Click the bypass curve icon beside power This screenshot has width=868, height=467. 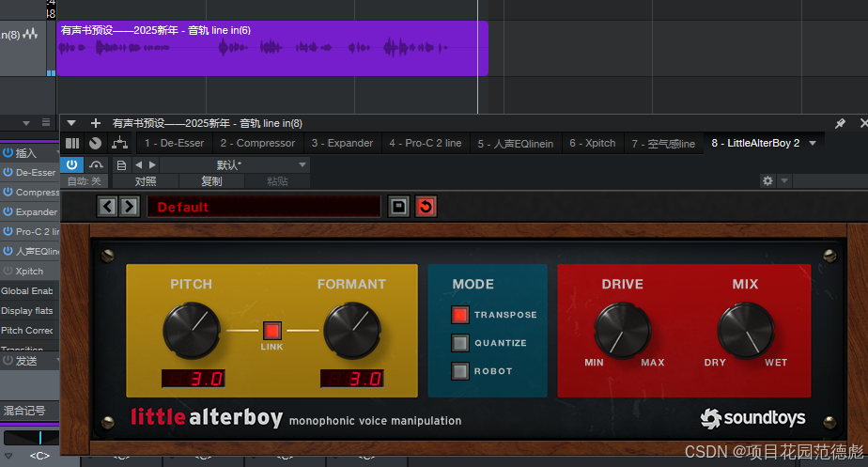[96, 164]
